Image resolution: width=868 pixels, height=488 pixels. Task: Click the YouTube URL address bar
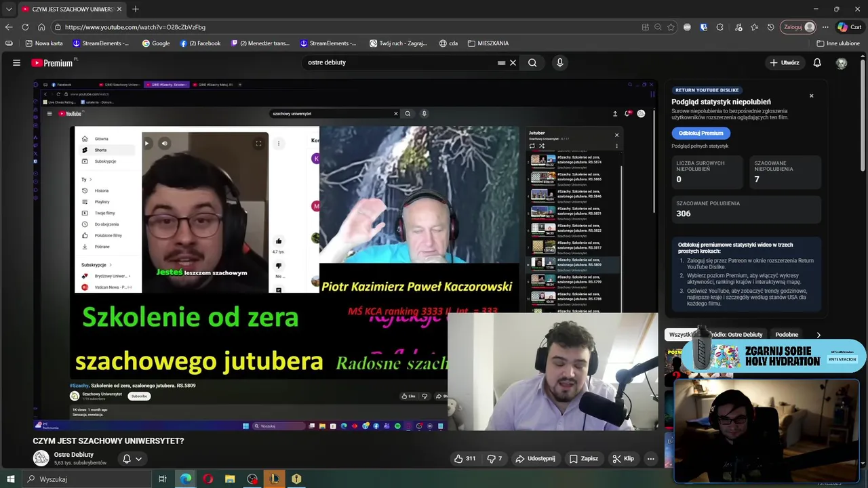coord(346,27)
